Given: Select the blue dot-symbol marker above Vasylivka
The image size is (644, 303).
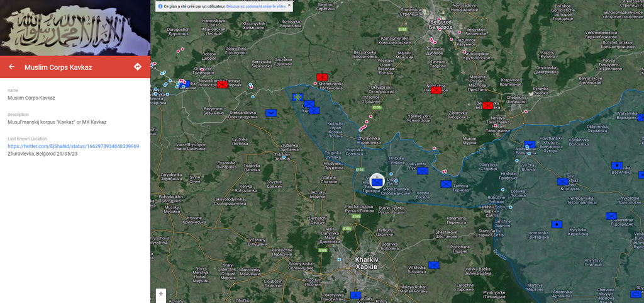Looking at the screenshot, I should click(x=617, y=166).
